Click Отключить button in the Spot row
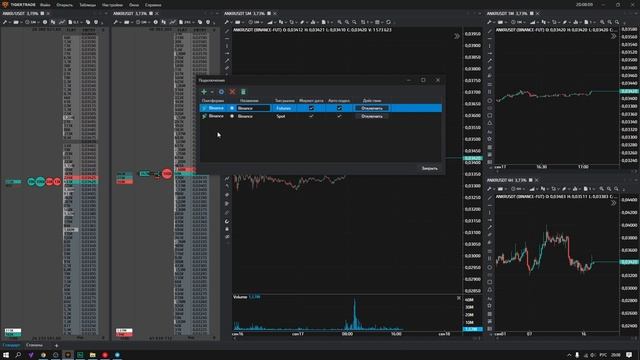Image resolution: width=640 pixels, height=360 pixels. coord(372,116)
